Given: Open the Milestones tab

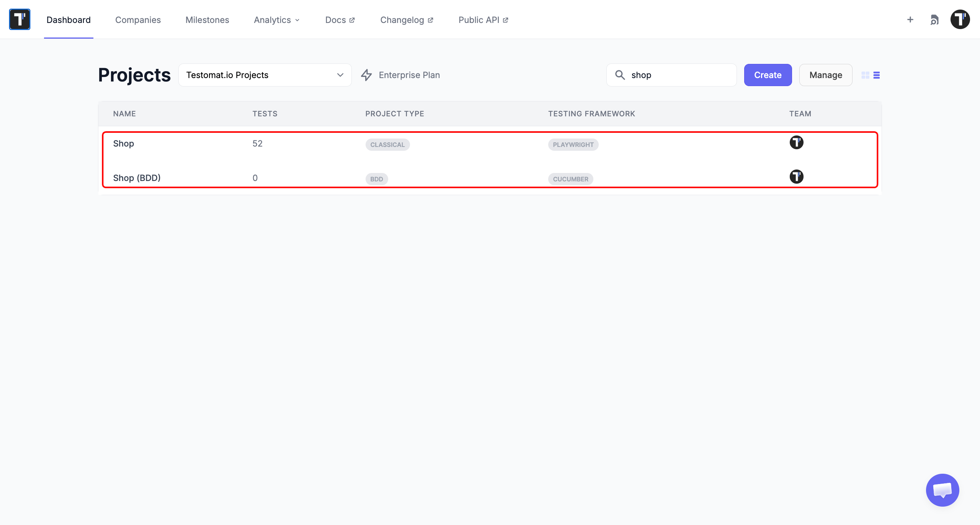Looking at the screenshot, I should coord(207,20).
